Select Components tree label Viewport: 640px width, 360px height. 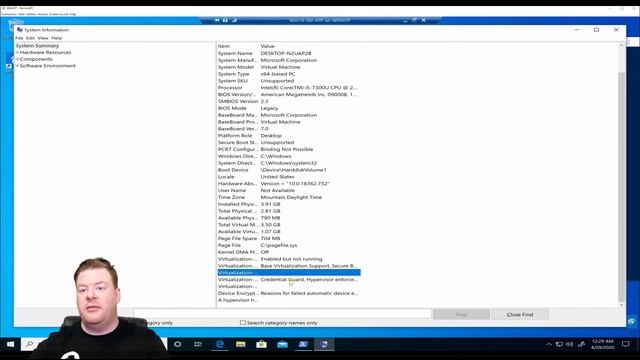tap(36, 59)
